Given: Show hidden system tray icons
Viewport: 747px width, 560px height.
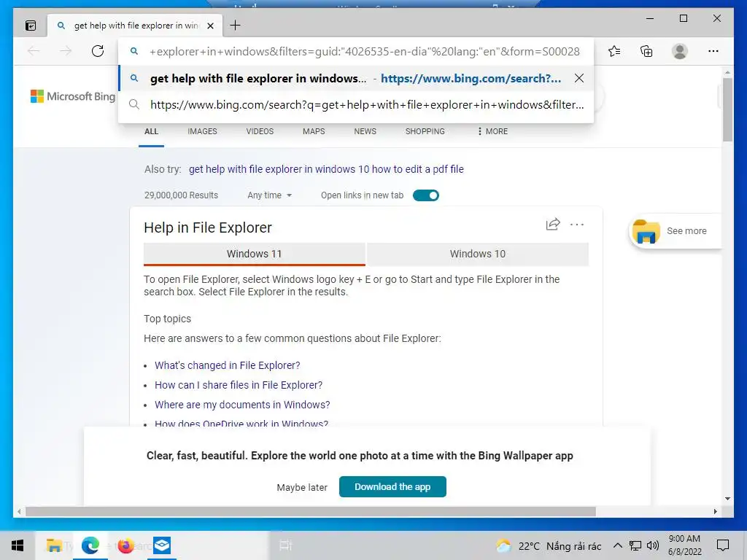Looking at the screenshot, I should (x=617, y=545).
